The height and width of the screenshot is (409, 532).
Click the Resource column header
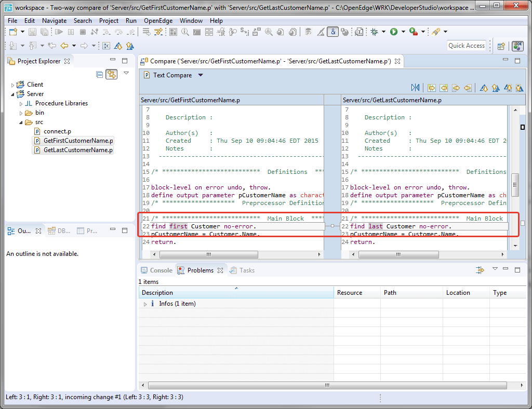coord(357,293)
